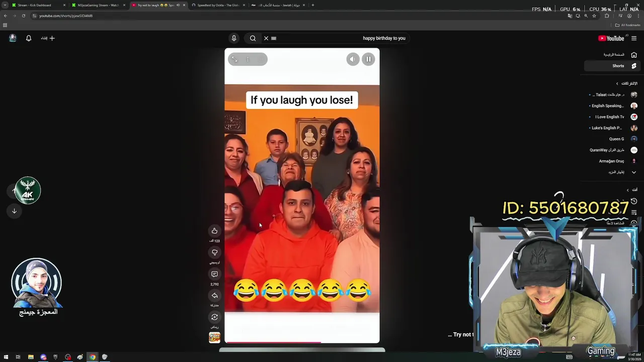Share the Short using the arrow icon
This screenshot has width=644, height=362.
tap(214, 296)
